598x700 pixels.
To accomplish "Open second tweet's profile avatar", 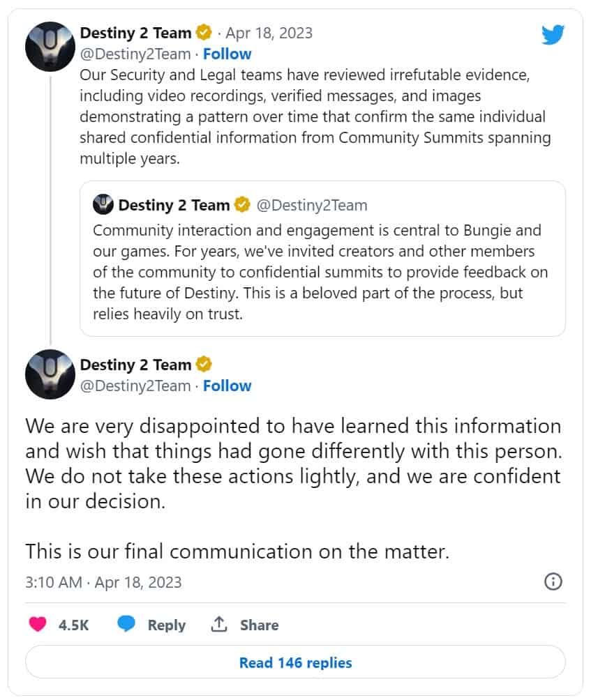I will (x=50, y=375).
